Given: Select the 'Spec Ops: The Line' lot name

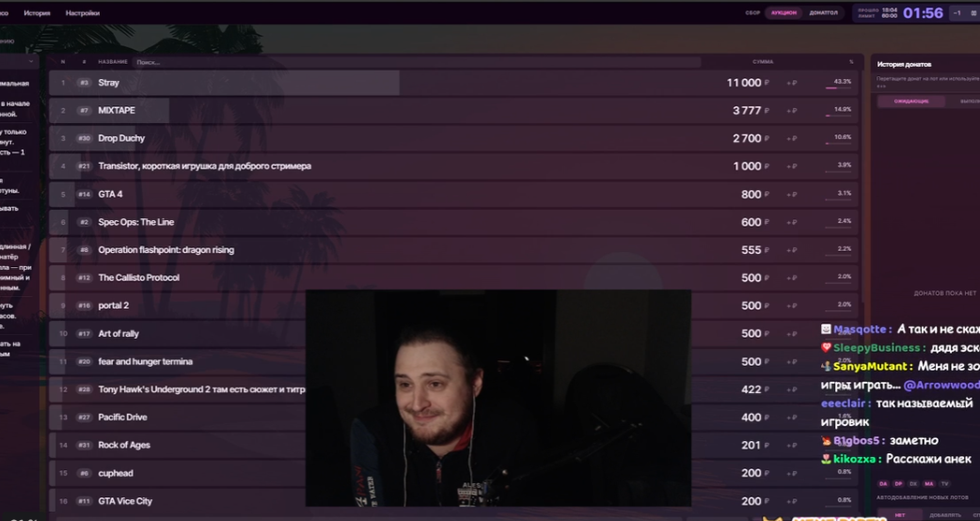Looking at the screenshot, I should tap(136, 222).
